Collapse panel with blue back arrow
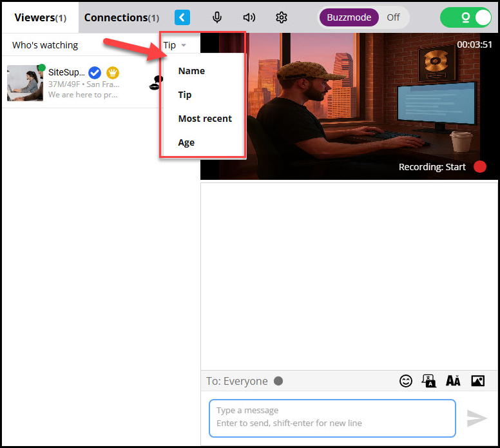Screen dimensions: 500x448 point(182,17)
